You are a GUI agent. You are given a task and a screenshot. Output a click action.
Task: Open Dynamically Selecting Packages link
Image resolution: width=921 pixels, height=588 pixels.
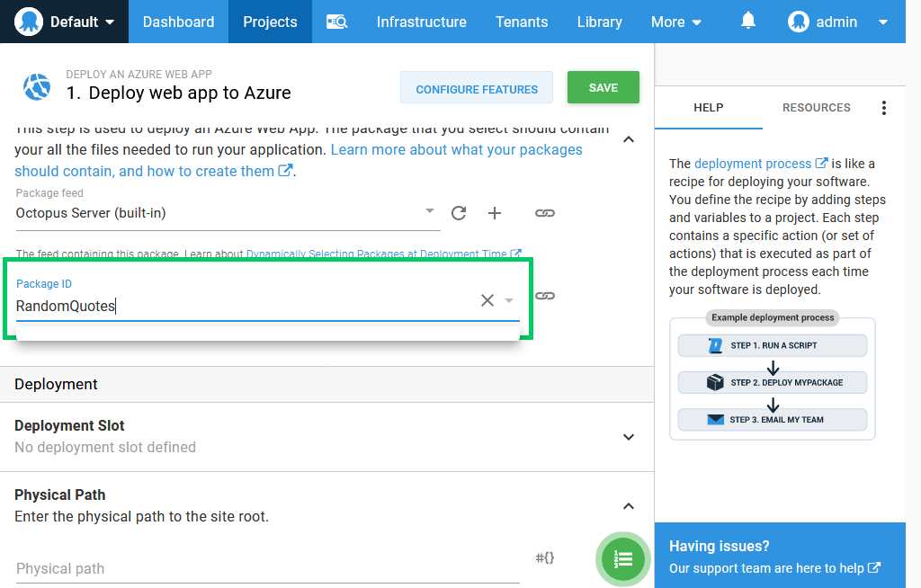coord(383,254)
